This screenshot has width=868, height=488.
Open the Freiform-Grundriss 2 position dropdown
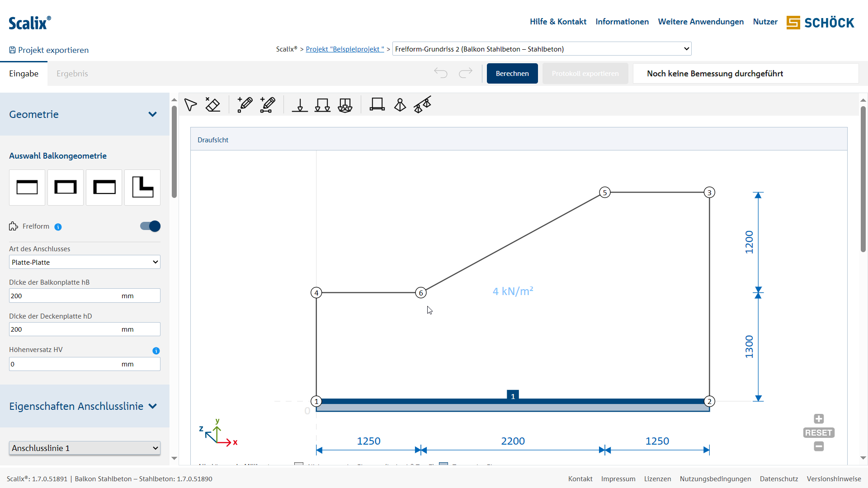(x=542, y=49)
